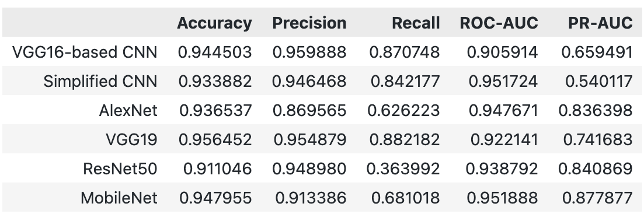Select the VGG16-based CNN row label
Viewport: 644px width, 221px height.
(85, 52)
